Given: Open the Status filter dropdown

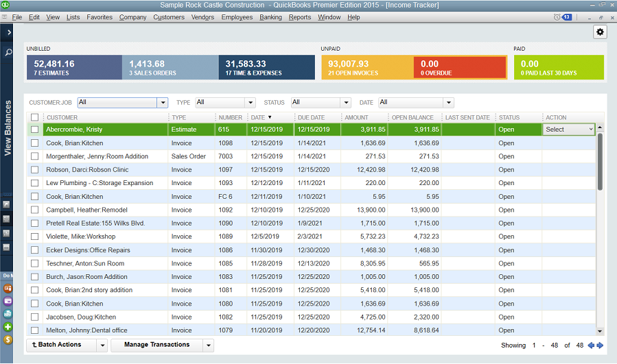Looking at the screenshot, I should tap(346, 103).
